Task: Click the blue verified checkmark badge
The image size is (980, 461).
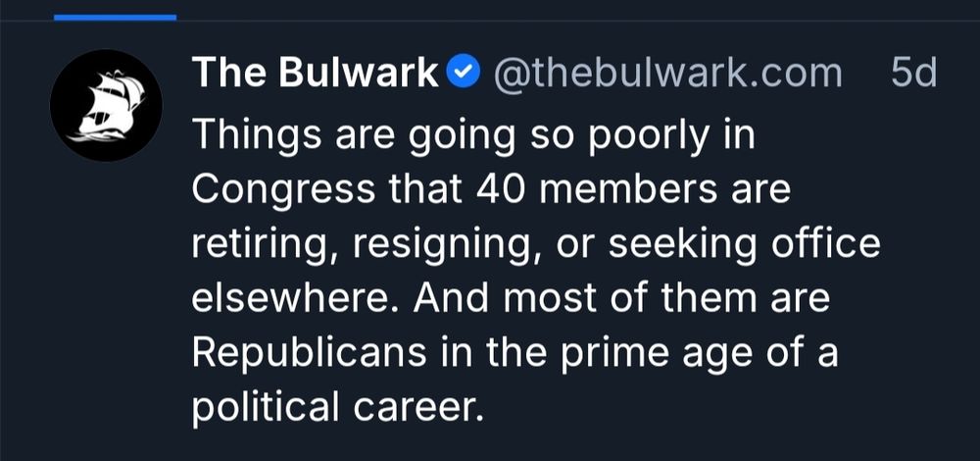Action: (463, 72)
